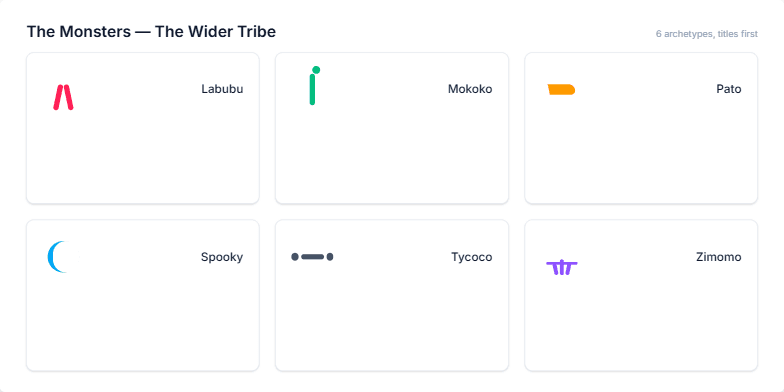
Task: Click the blue crescent Spooky icon
Action: click(x=58, y=256)
